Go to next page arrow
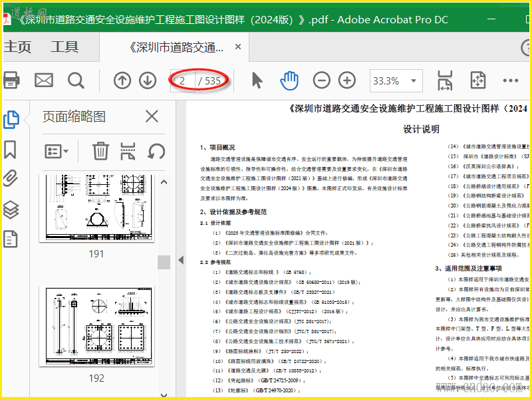 click(148, 80)
